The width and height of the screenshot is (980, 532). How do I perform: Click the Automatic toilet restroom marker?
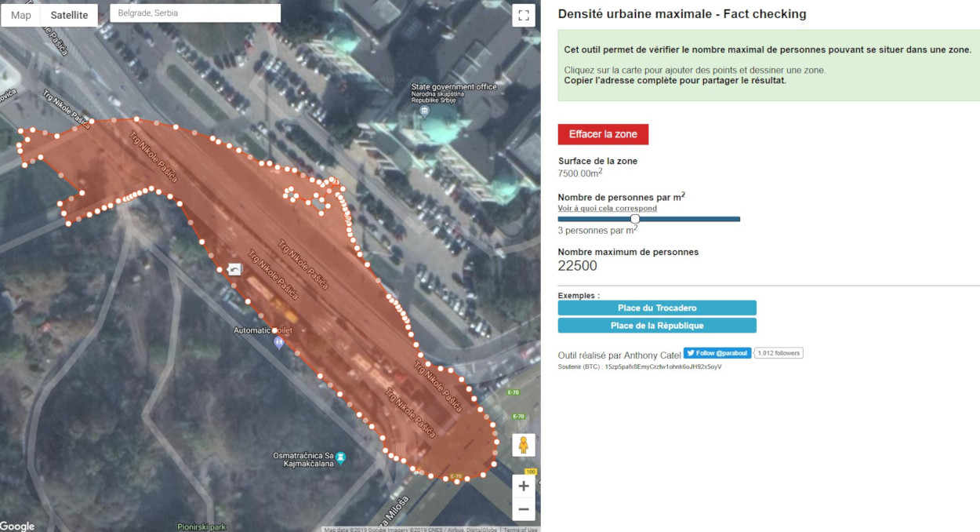click(278, 343)
